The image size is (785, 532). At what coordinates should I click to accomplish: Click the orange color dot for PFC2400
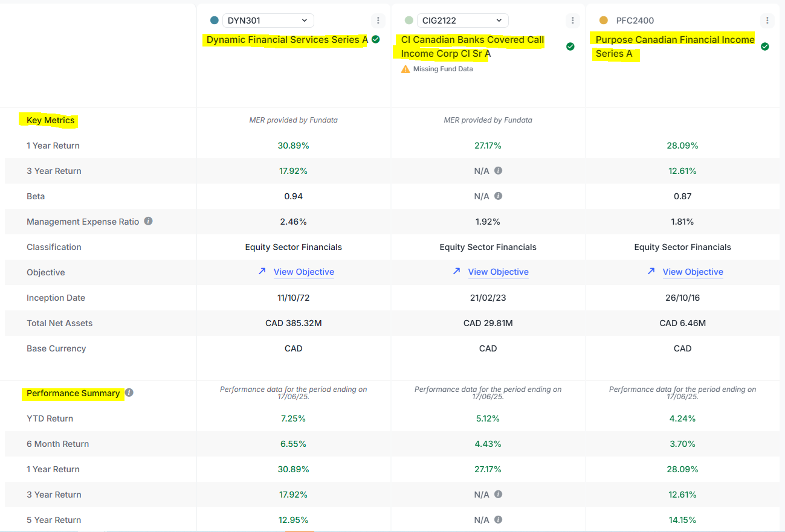tap(603, 21)
